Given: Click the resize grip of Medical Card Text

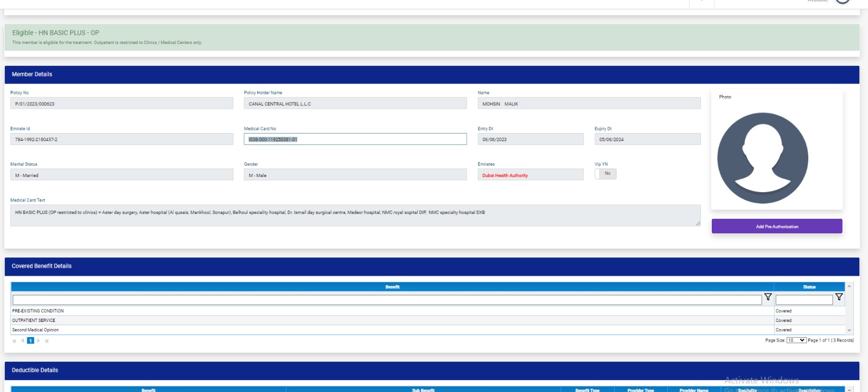Looking at the screenshot, I should click(698, 223).
